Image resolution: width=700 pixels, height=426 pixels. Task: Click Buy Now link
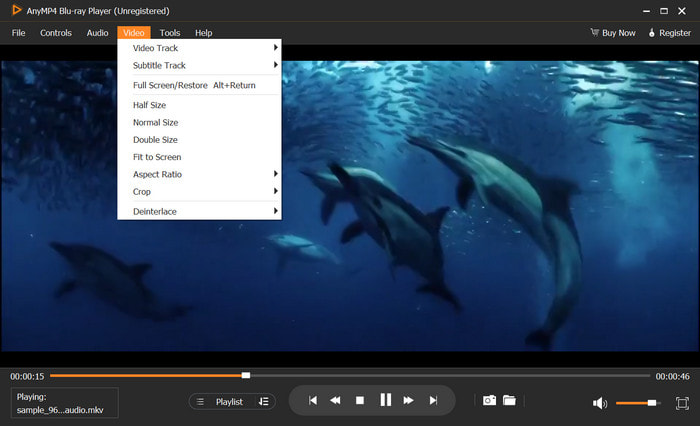point(618,33)
